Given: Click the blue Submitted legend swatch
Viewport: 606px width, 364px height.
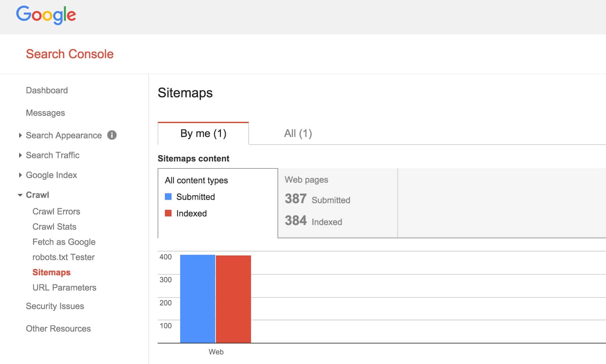Looking at the screenshot, I should point(168,197).
